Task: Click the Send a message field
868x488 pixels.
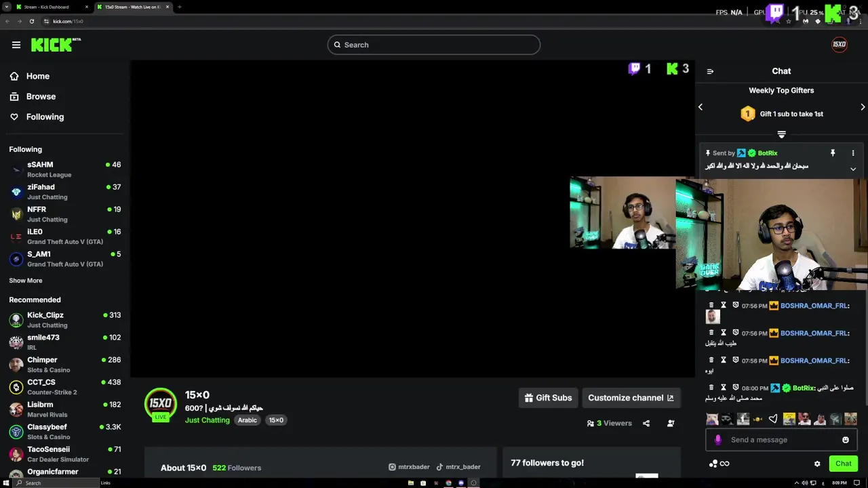Action: tap(781, 440)
